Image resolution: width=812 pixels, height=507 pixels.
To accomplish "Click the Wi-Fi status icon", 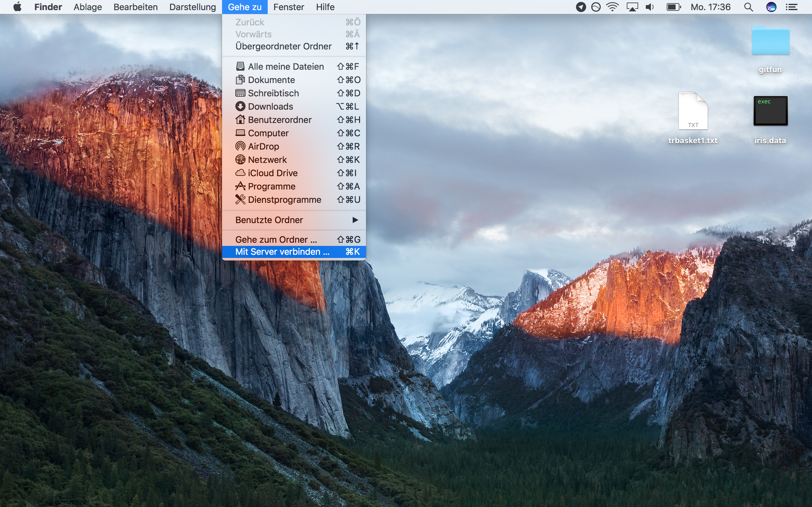I will point(612,7).
